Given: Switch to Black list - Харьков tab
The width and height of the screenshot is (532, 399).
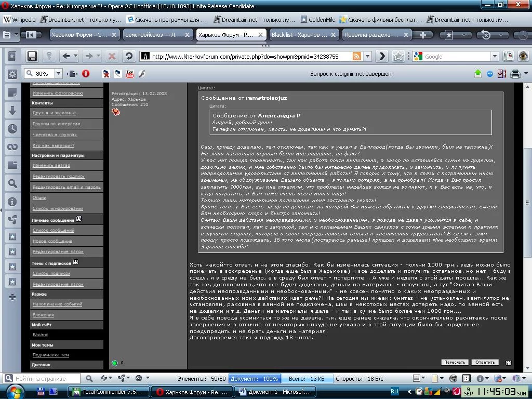Looking at the screenshot, I should 300,35.
